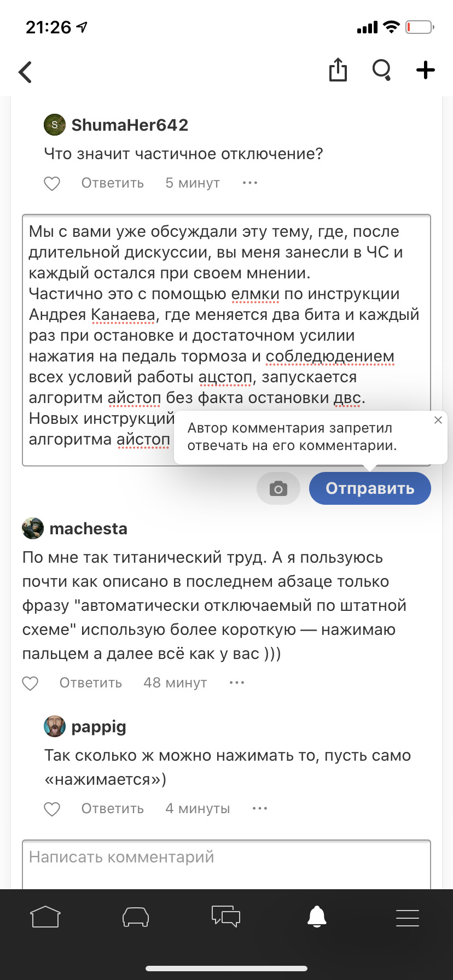The height and width of the screenshot is (980, 453).
Task: Open the cars tab
Action: tap(136, 917)
